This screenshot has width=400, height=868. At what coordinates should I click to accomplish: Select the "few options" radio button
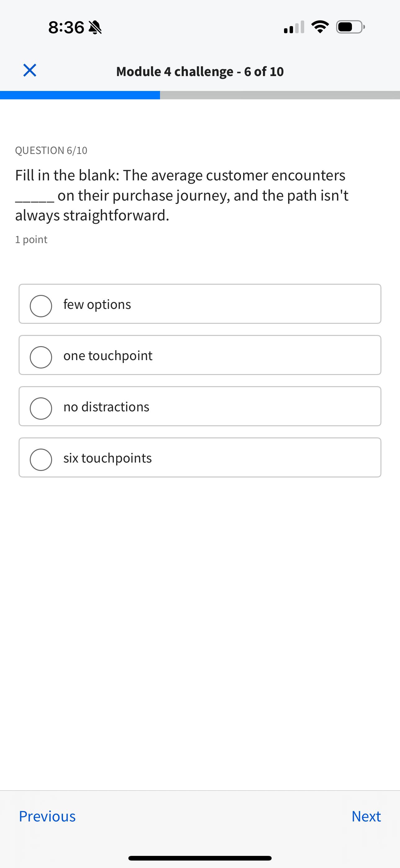(x=41, y=306)
